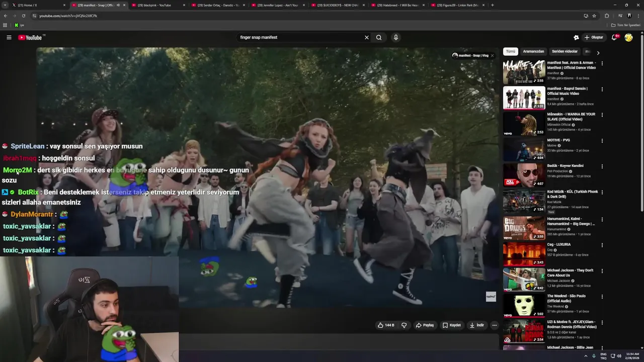Open Bedük - Koyver Kendini title link

click(566, 166)
